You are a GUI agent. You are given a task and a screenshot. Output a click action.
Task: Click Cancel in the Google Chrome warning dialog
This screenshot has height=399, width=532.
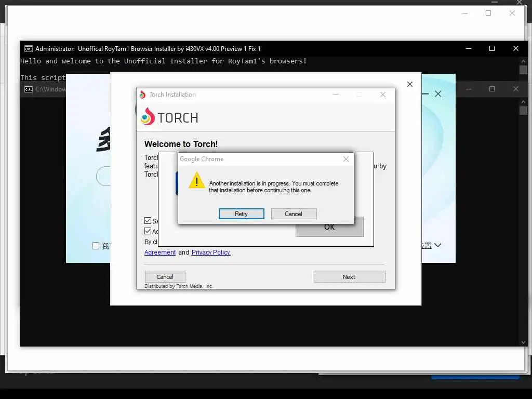point(294,214)
